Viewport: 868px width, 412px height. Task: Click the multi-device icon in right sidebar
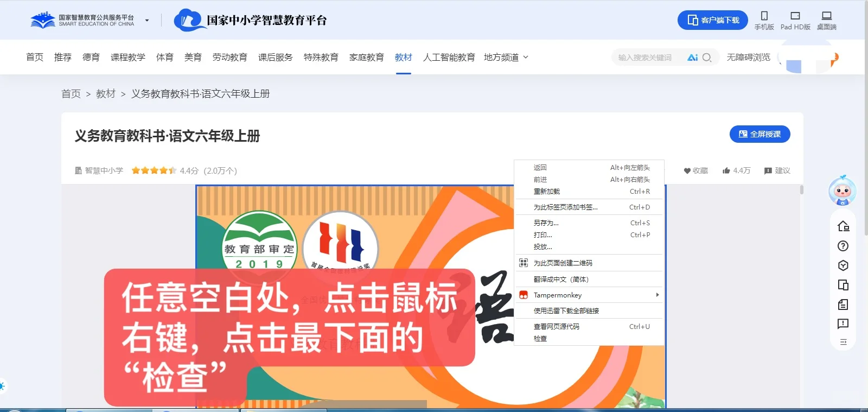tap(843, 285)
